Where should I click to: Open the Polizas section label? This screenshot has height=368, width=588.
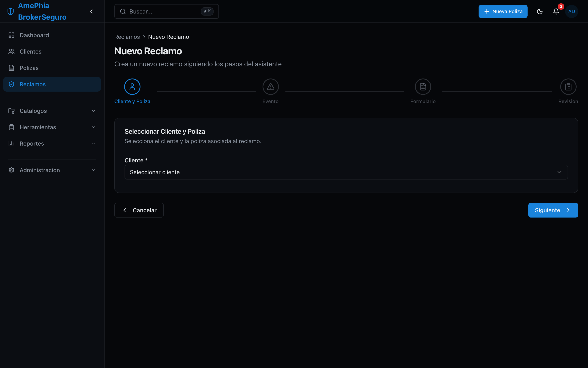point(29,68)
